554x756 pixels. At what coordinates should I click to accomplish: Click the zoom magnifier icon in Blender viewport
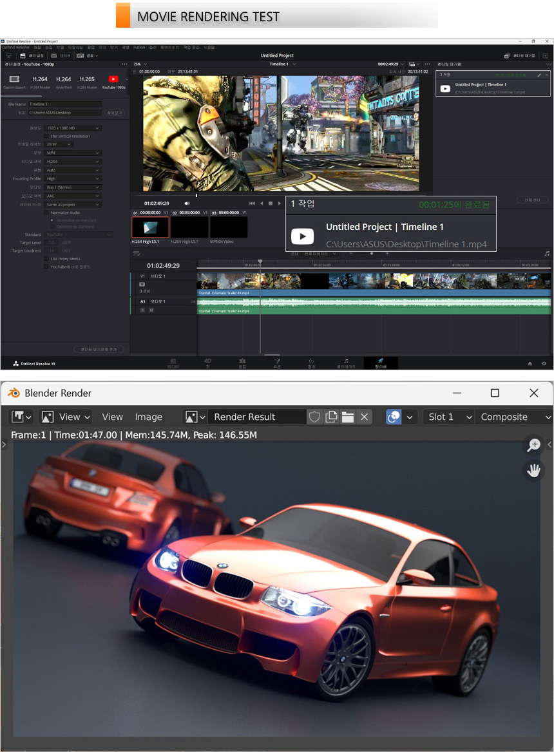point(533,444)
